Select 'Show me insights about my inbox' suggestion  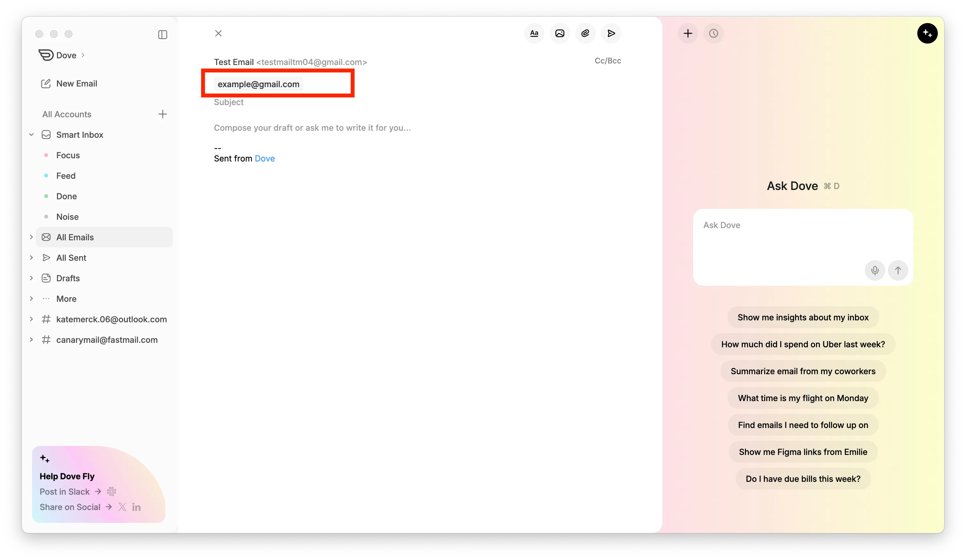(803, 317)
